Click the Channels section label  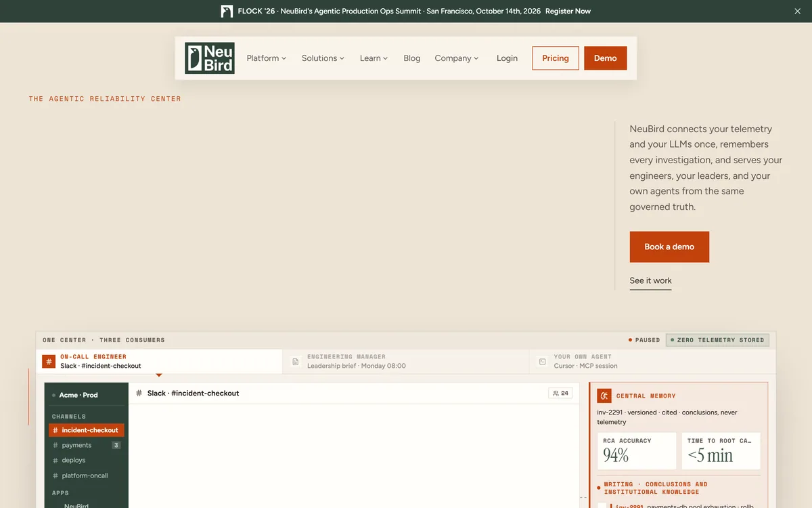69,417
